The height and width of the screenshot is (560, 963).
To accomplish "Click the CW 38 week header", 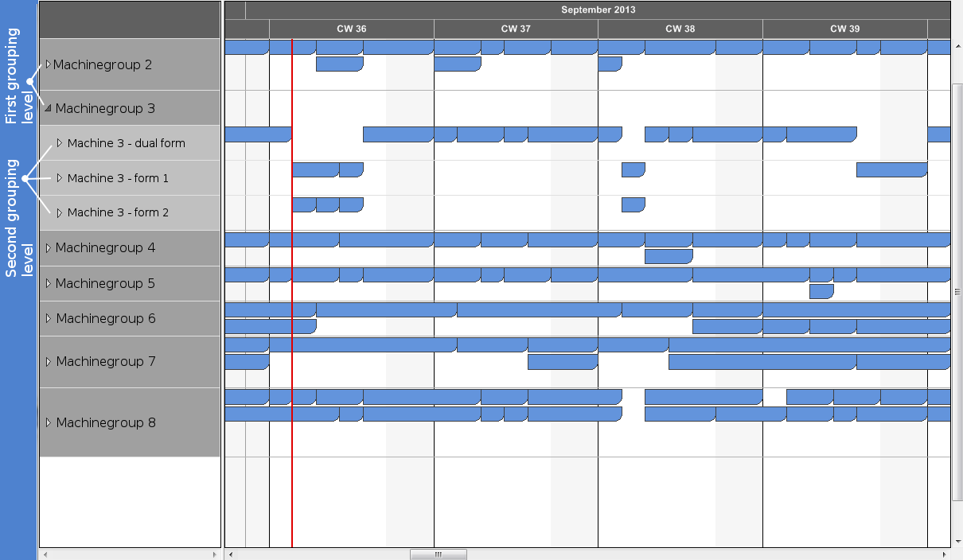I will [680, 29].
